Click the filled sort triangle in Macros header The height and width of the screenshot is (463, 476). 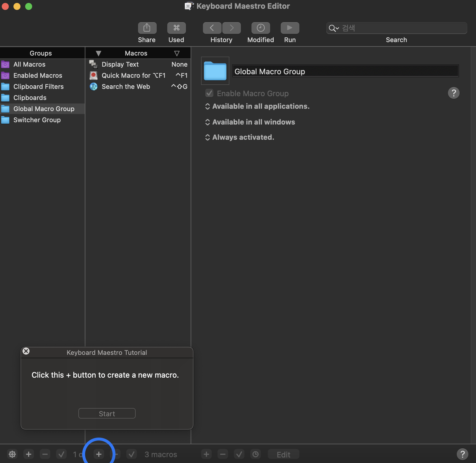point(99,53)
